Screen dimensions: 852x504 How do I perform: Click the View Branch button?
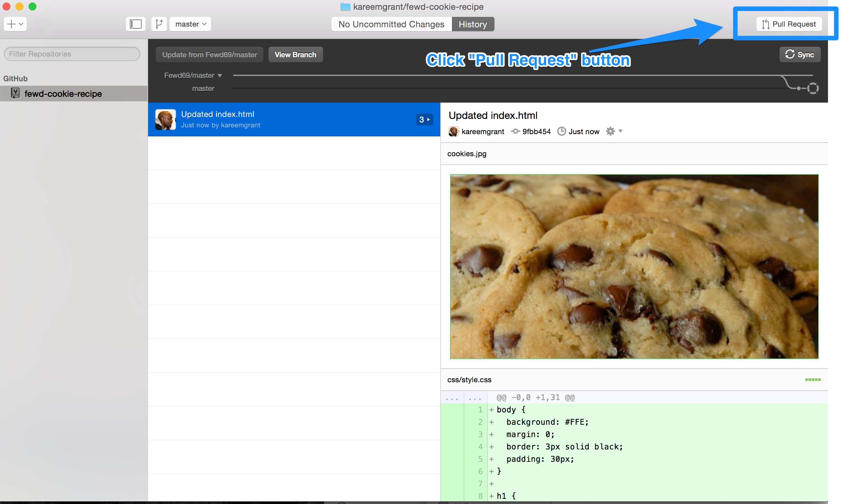(295, 55)
